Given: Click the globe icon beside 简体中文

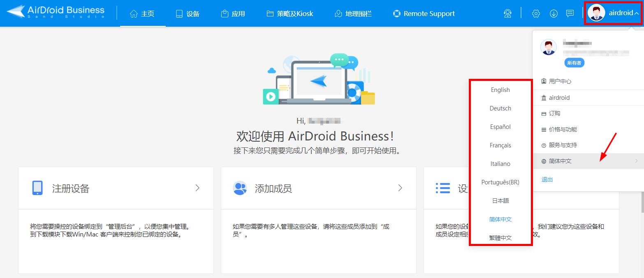Looking at the screenshot, I should click(544, 161).
